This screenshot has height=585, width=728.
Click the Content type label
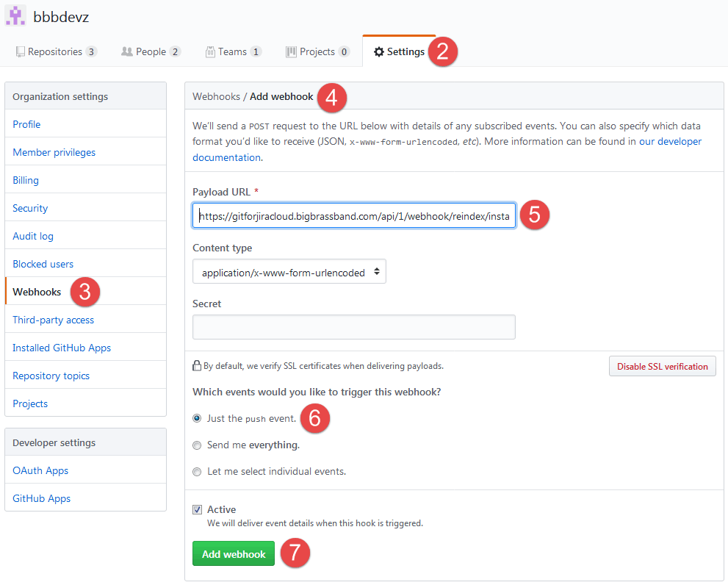click(x=223, y=248)
